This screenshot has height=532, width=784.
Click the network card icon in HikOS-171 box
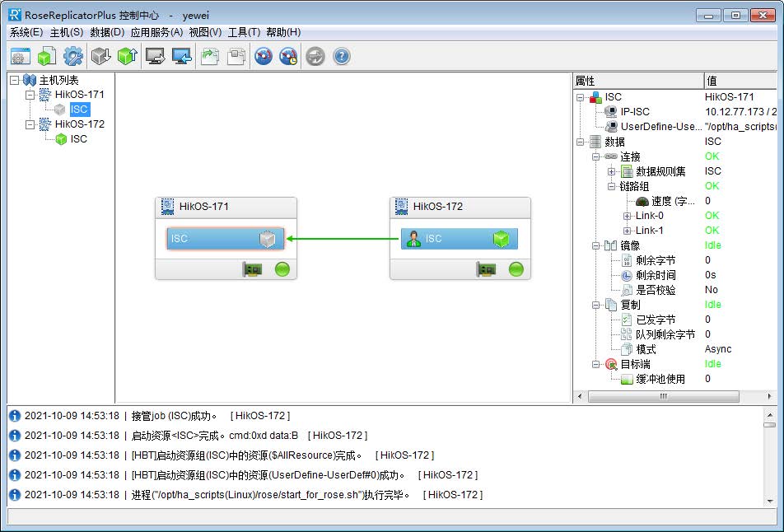click(x=252, y=269)
